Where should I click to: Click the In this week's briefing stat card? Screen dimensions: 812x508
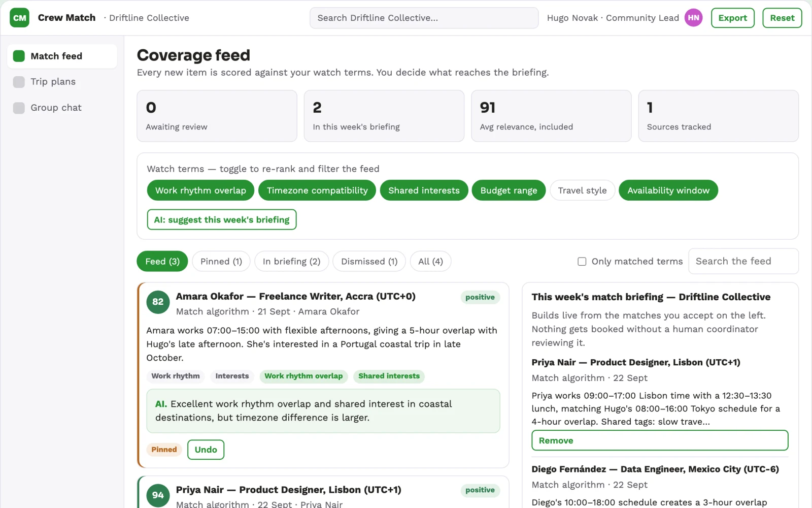coord(384,116)
